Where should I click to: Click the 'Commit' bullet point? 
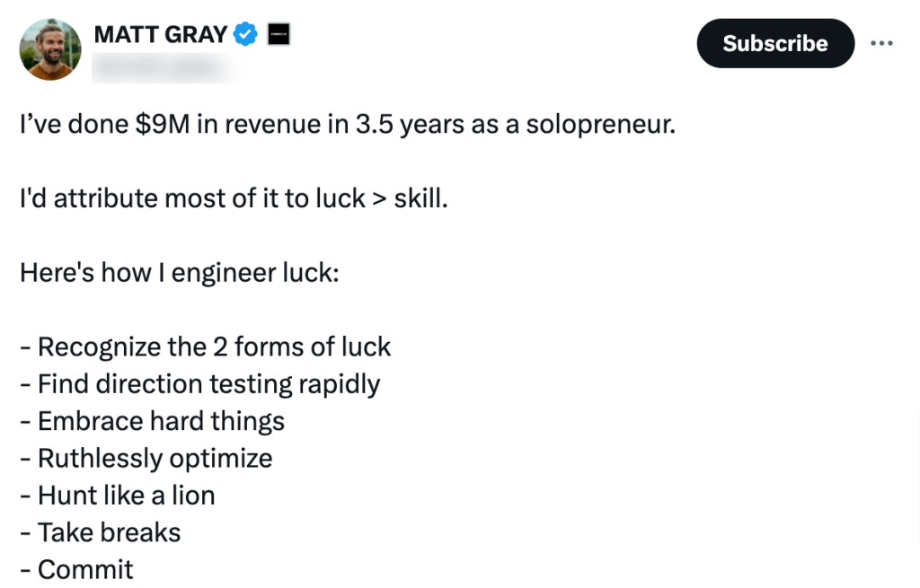point(85,569)
